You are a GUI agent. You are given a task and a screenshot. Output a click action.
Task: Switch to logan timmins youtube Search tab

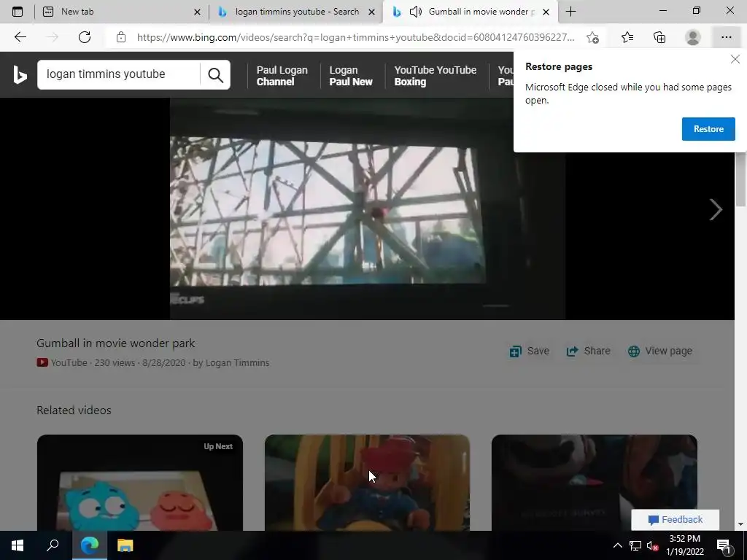(295, 12)
